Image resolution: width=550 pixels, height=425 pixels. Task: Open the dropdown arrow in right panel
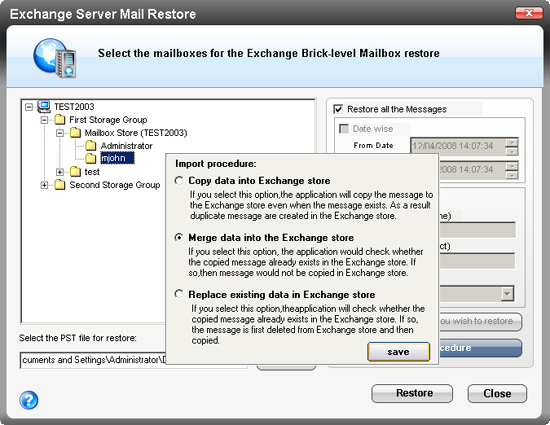(507, 294)
